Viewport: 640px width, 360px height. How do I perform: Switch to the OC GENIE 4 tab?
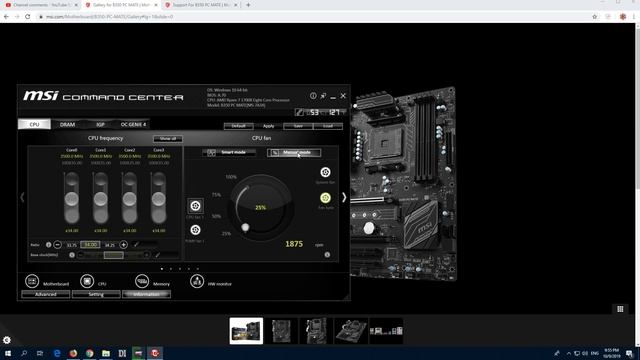[133, 124]
